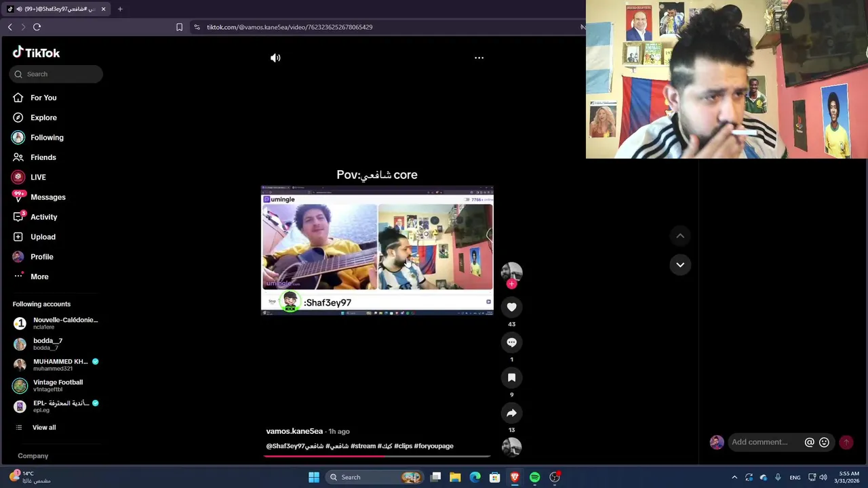Viewport: 868px width, 488px height.
Task: Click the TikTok search field
Action: point(56,74)
